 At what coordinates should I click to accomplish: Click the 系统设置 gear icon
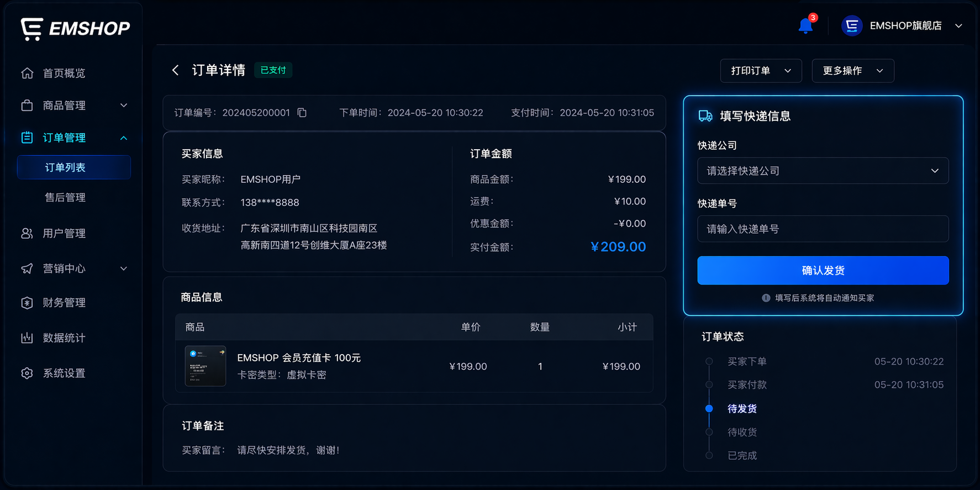pyautogui.click(x=27, y=373)
